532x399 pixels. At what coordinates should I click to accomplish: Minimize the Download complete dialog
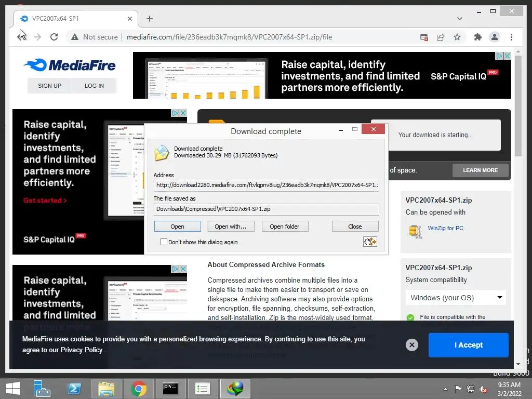(x=340, y=129)
